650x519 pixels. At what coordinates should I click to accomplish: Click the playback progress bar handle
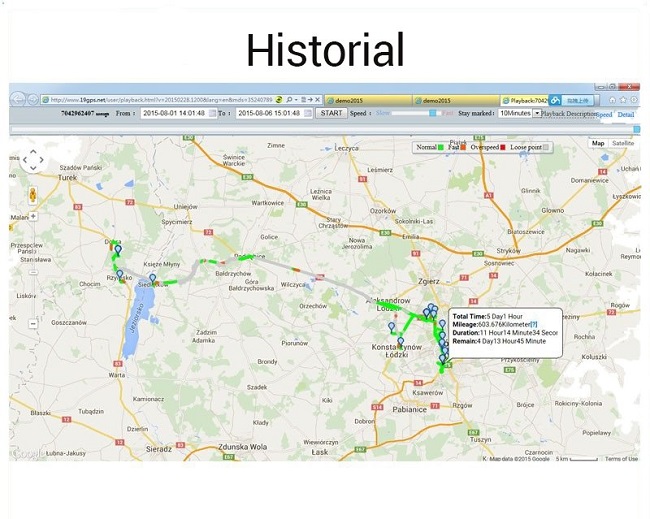point(637,129)
